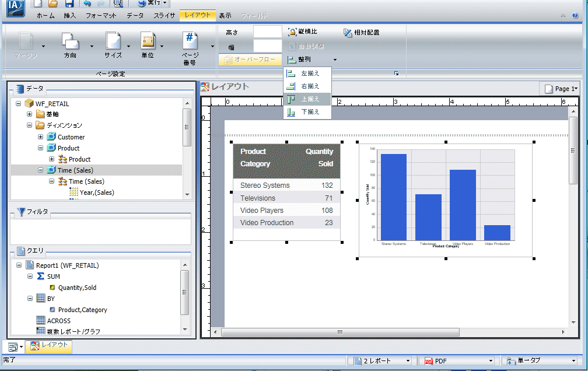Click the 相対配置 relative positioning button

pyautogui.click(x=362, y=33)
